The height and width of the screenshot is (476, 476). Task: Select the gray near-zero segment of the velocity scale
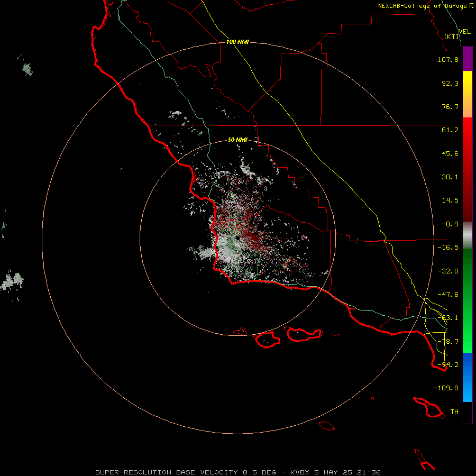coord(467,234)
